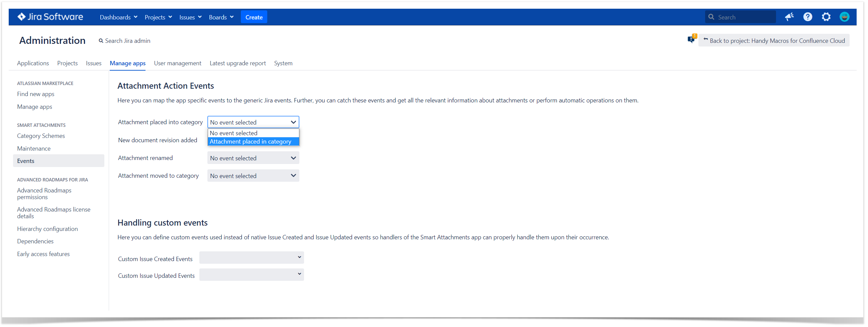
Task: Open the Attachment renamed event dropdown
Action: (253, 158)
